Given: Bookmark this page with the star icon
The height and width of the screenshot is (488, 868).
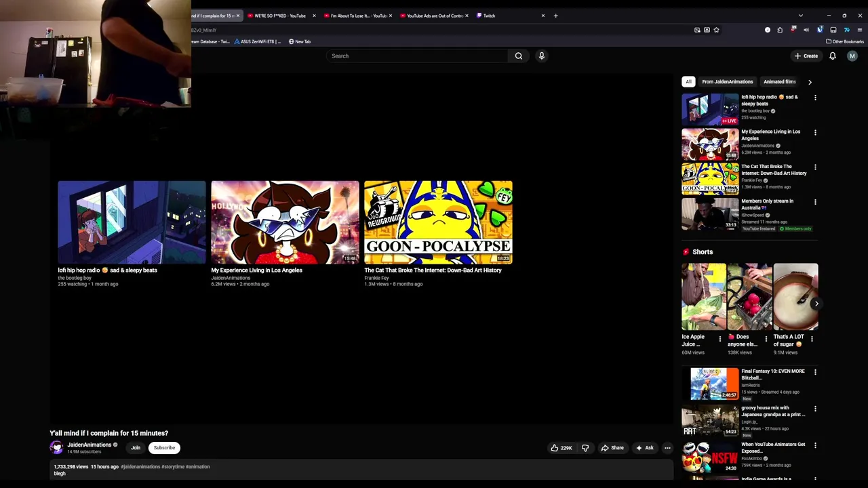Looking at the screenshot, I should click(716, 30).
